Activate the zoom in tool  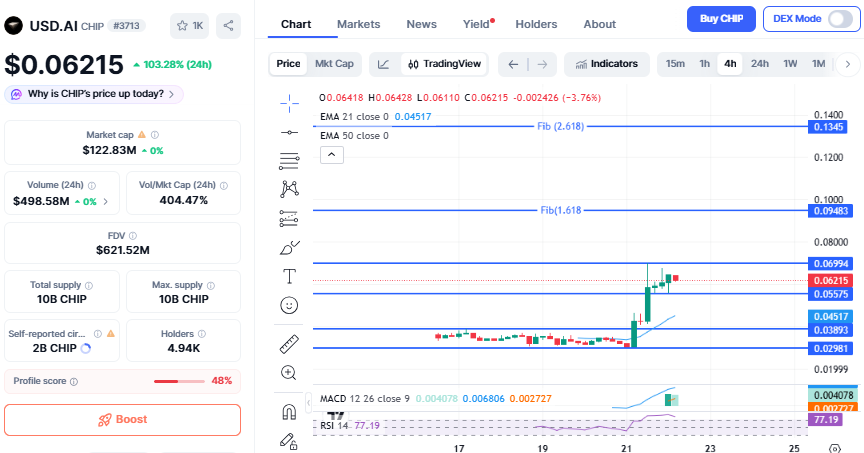coord(289,373)
